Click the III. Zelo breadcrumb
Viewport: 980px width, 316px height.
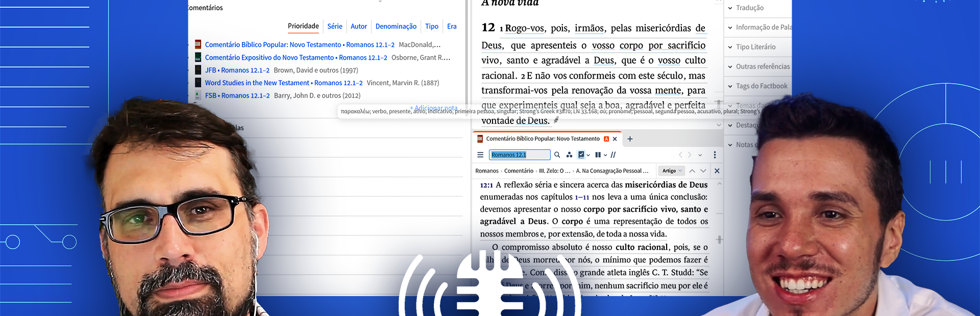[555, 171]
